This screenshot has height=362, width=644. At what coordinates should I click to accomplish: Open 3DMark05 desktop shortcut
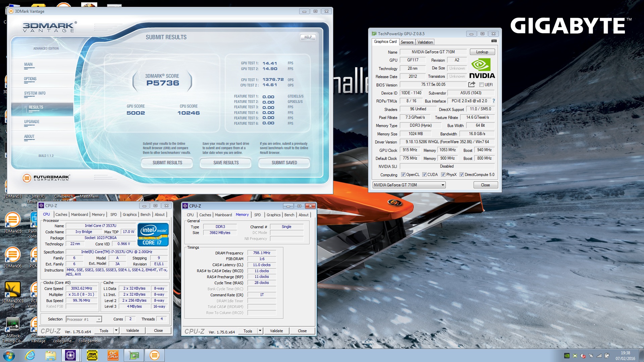pos(12,222)
